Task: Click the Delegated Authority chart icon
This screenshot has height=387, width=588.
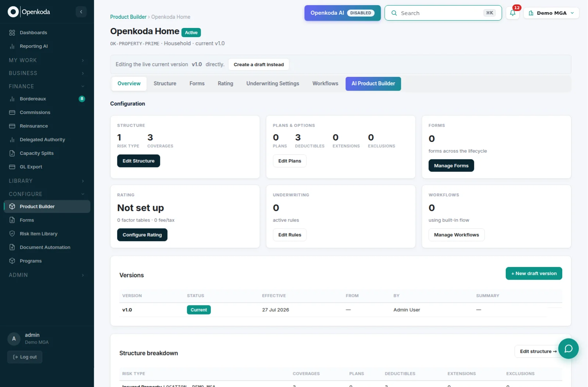Action: [x=12, y=140]
